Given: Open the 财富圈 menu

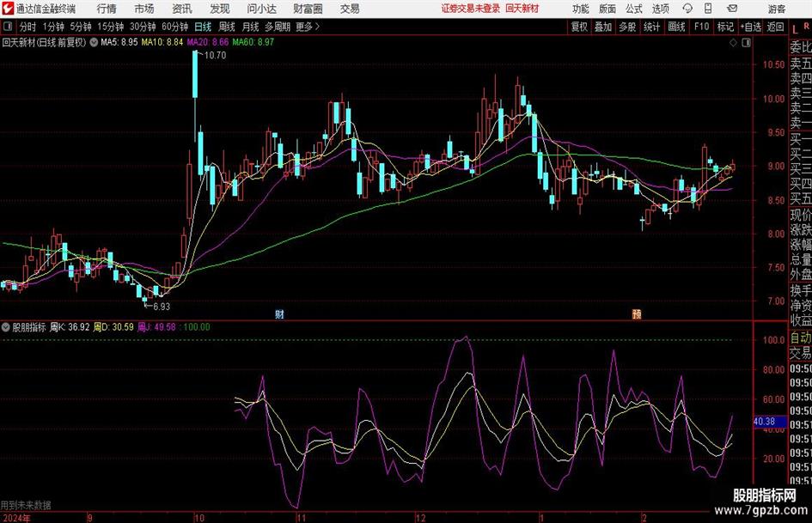Looking at the screenshot, I should coord(308,9).
